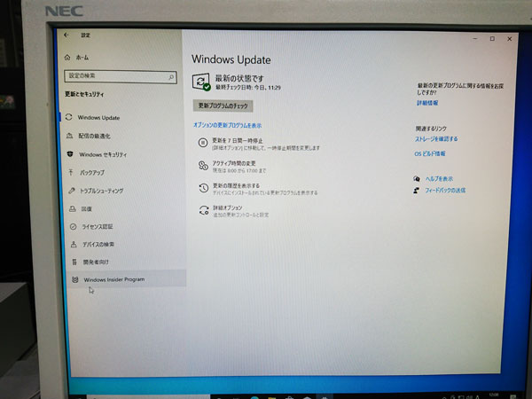Click the ライセンス認証 checkmark circle icon
Viewport: 532px width, 399px height.
coord(73,226)
